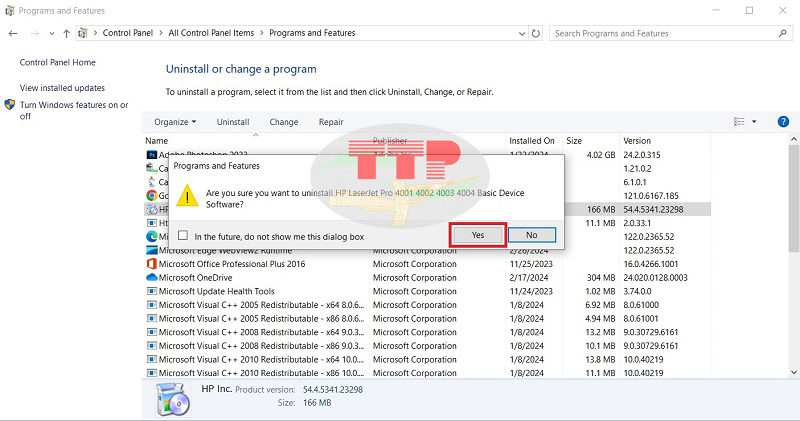Select Visual C++ 2008 Redistributable x86 row
800x421 pixels.
(x=427, y=346)
